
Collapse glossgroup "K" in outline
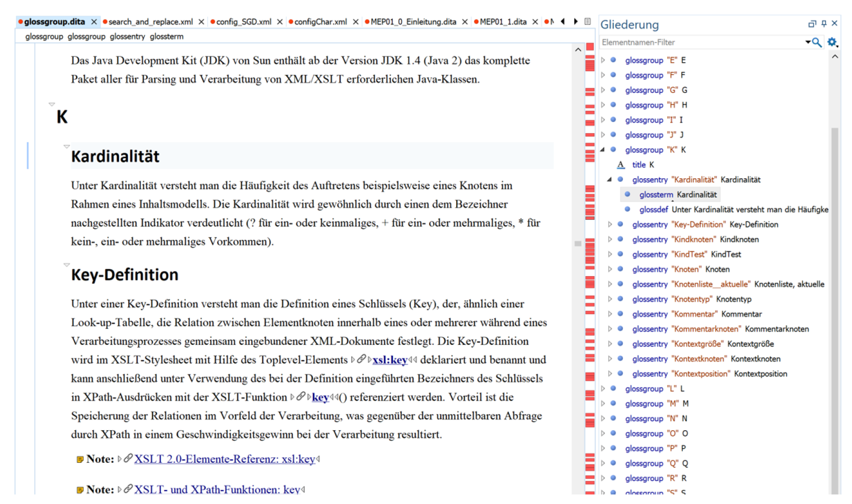[603, 150]
